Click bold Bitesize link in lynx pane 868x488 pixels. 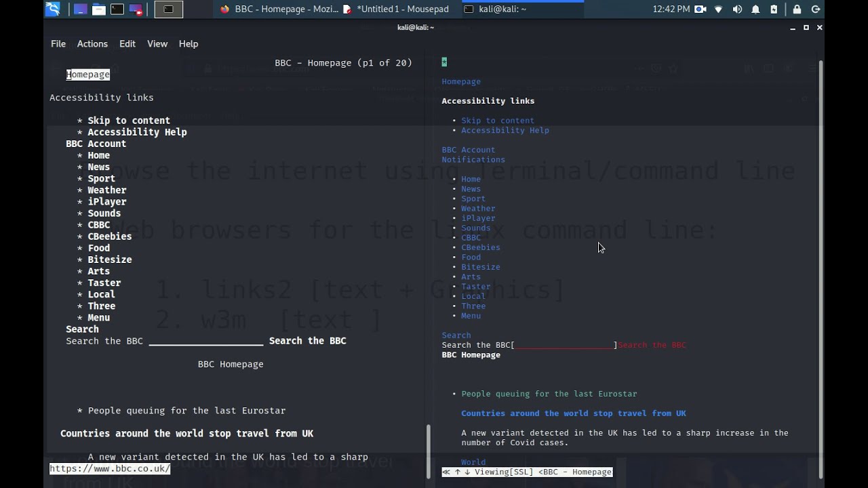109,260
